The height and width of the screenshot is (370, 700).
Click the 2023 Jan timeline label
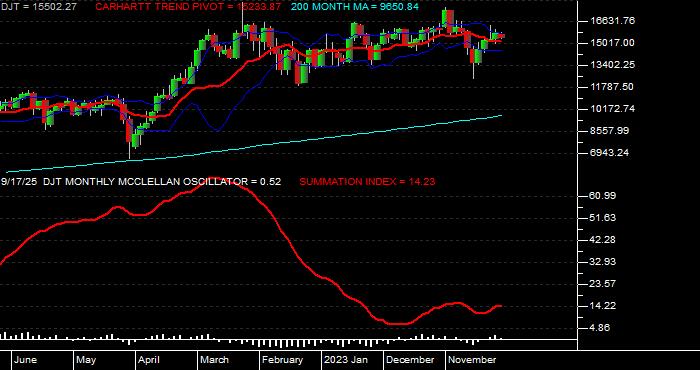pyautogui.click(x=346, y=360)
